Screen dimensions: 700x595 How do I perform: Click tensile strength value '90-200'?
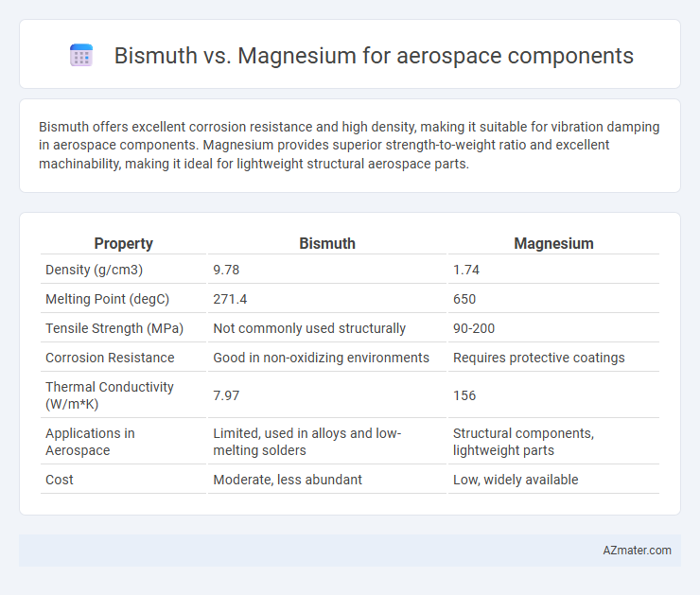coord(474,328)
